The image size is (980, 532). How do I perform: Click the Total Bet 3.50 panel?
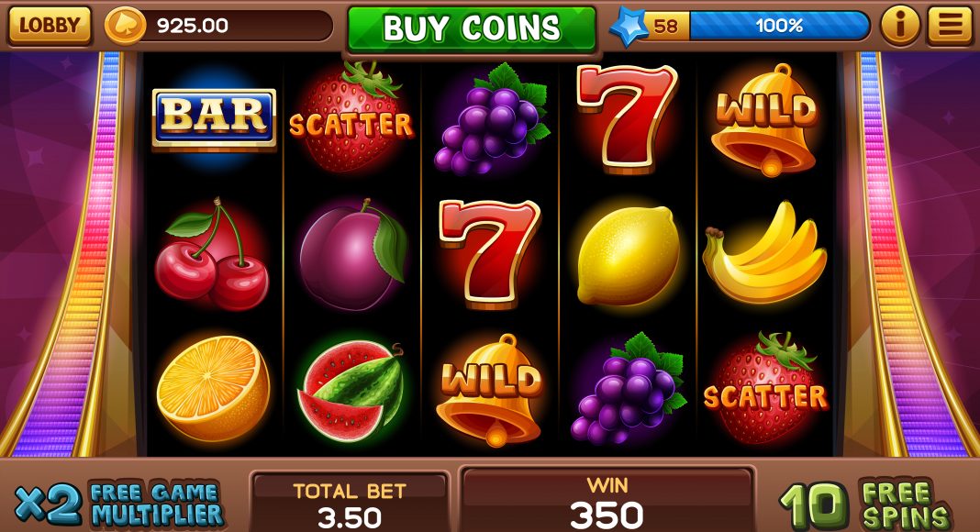(x=350, y=502)
